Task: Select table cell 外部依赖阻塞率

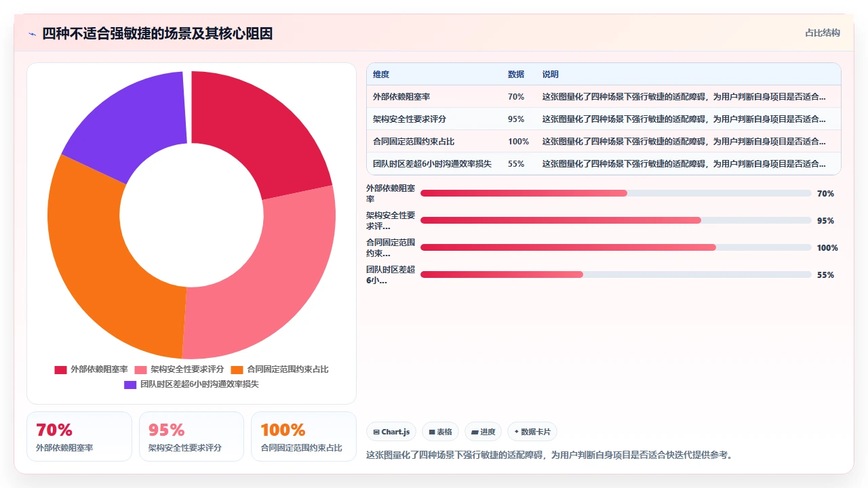Action: pyautogui.click(x=401, y=97)
